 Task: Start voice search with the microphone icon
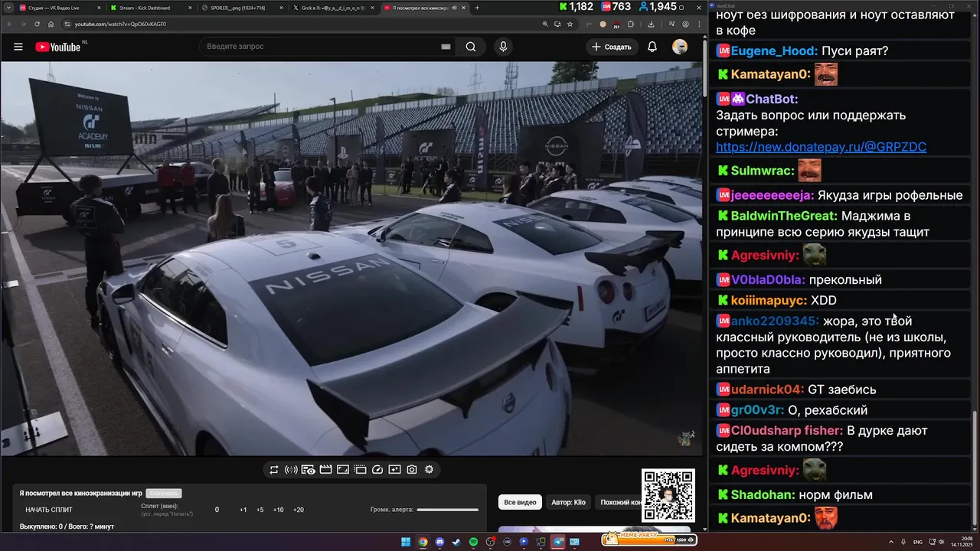pyautogui.click(x=503, y=47)
